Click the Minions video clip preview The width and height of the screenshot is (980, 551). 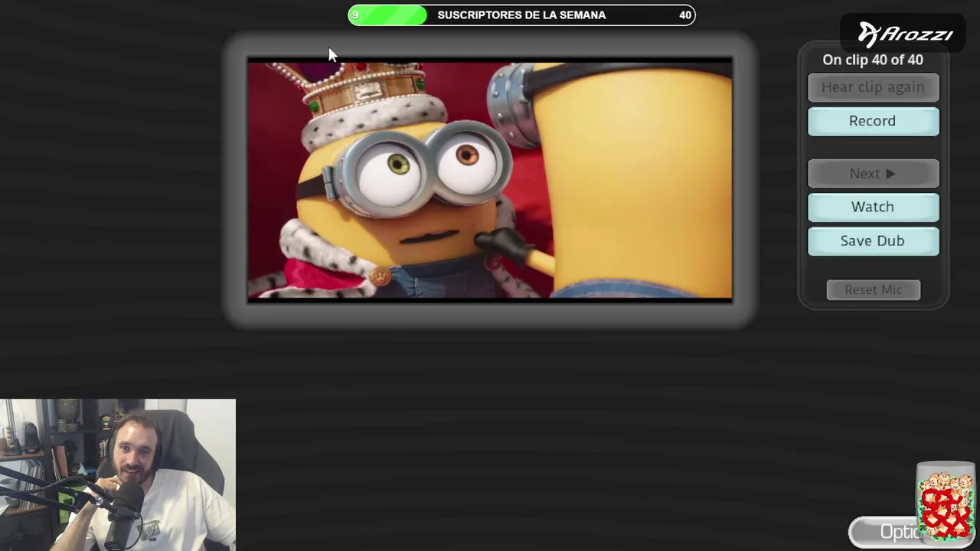(490, 181)
